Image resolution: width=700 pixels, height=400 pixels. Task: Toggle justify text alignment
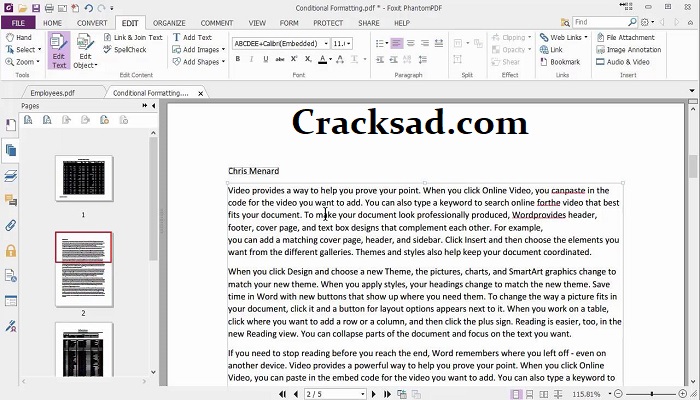(x=439, y=43)
